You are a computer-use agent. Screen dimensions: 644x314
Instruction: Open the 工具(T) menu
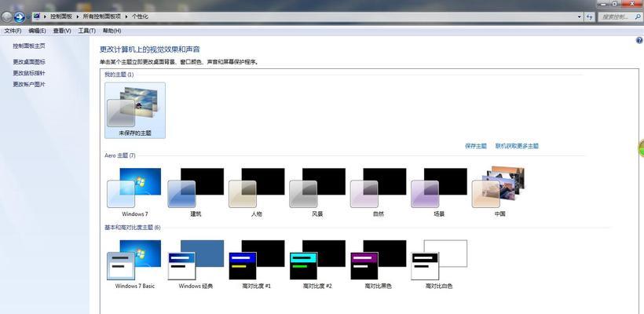coord(86,31)
